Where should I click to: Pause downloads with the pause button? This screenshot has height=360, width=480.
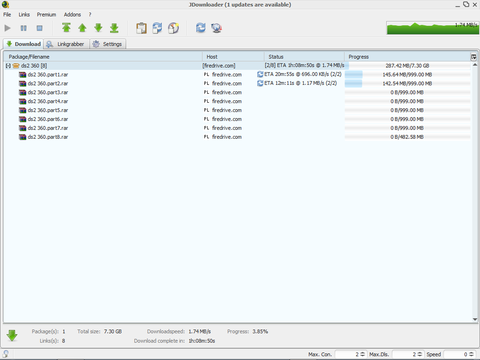(23, 28)
